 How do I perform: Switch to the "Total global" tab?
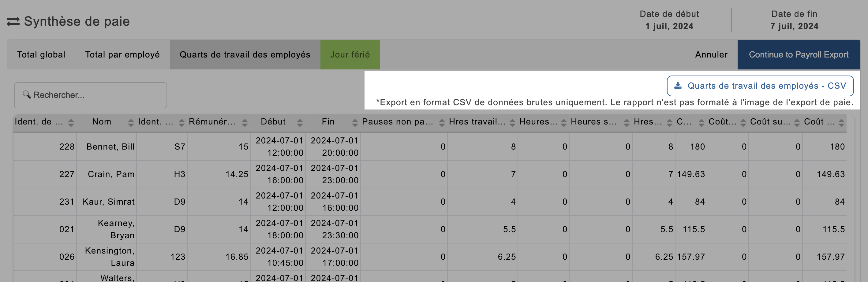(x=41, y=54)
